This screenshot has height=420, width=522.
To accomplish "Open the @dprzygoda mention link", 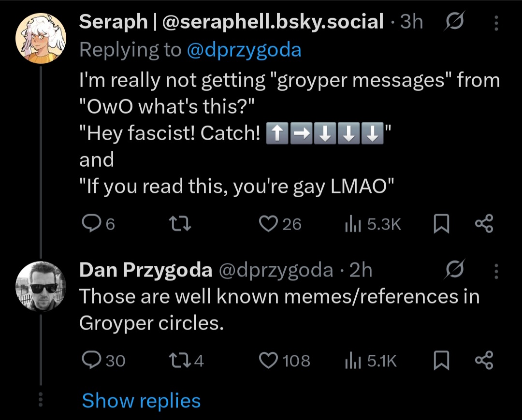I will pyautogui.click(x=244, y=49).
